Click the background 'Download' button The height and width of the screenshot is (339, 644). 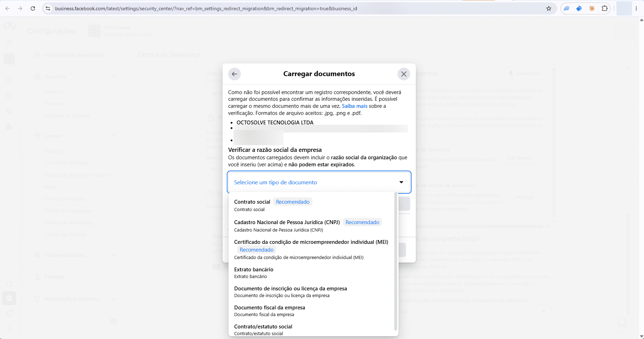[524, 73]
